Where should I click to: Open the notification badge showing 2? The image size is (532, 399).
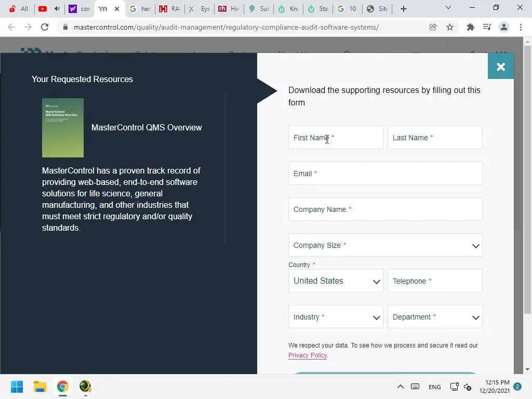point(517,387)
